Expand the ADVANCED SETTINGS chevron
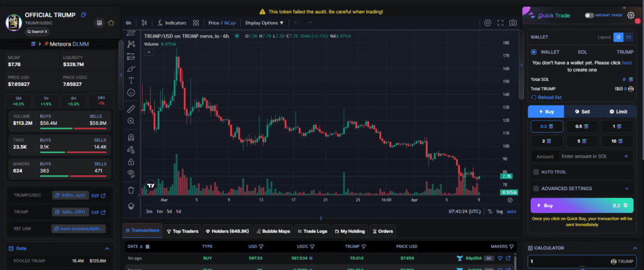The height and width of the screenshot is (270, 644). (627, 188)
